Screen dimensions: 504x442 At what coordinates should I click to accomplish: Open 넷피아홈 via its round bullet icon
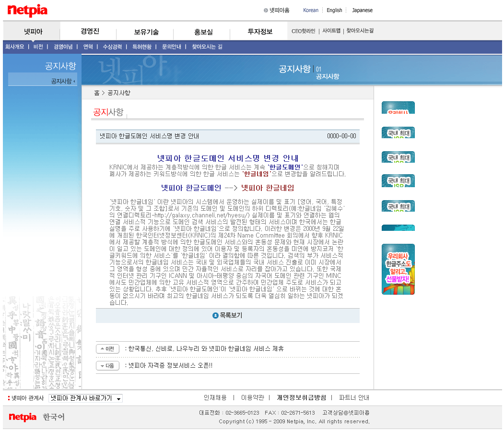[266, 10]
